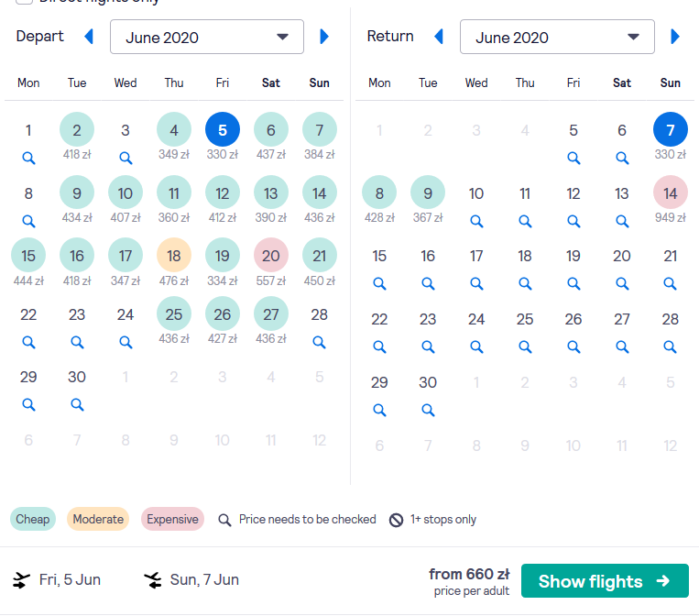This screenshot has width=699, height=616.
Task: Open the Return month dropdown
Action: coord(557,37)
